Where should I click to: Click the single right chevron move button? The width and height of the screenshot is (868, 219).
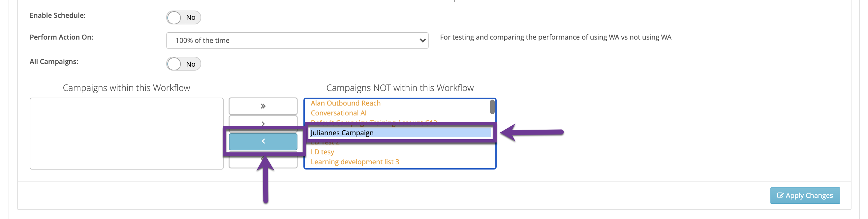pyautogui.click(x=263, y=123)
